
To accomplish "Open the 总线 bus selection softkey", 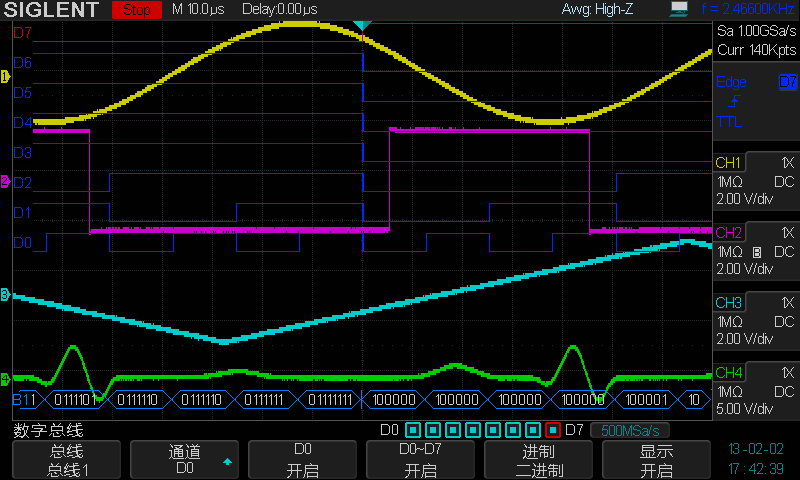I will click(x=66, y=460).
